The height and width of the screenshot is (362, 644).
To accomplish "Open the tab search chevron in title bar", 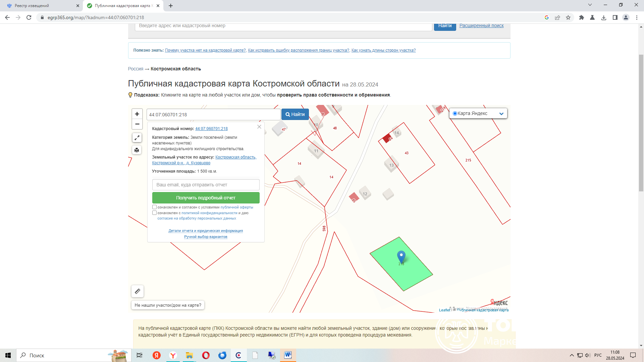I will point(590,5).
